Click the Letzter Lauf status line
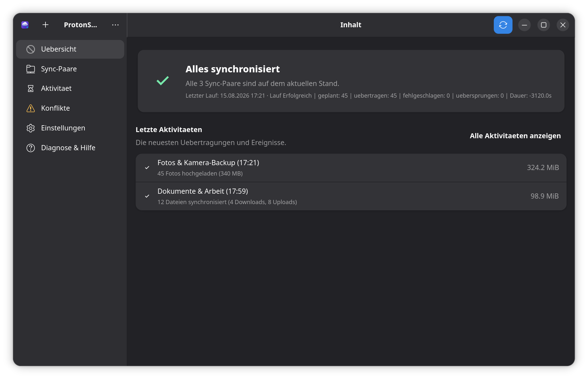This screenshot has height=379, width=588. click(x=368, y=96)
